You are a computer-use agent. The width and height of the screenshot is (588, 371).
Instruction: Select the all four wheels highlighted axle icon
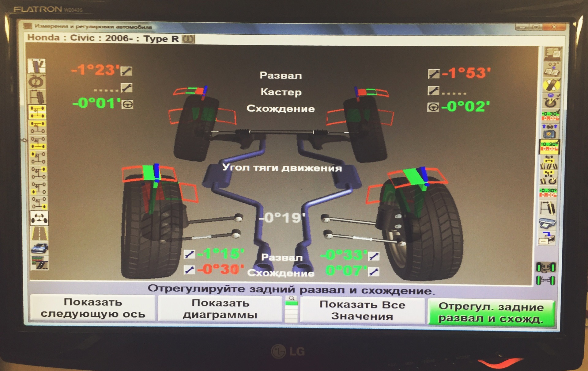click(x=38, y=112)
